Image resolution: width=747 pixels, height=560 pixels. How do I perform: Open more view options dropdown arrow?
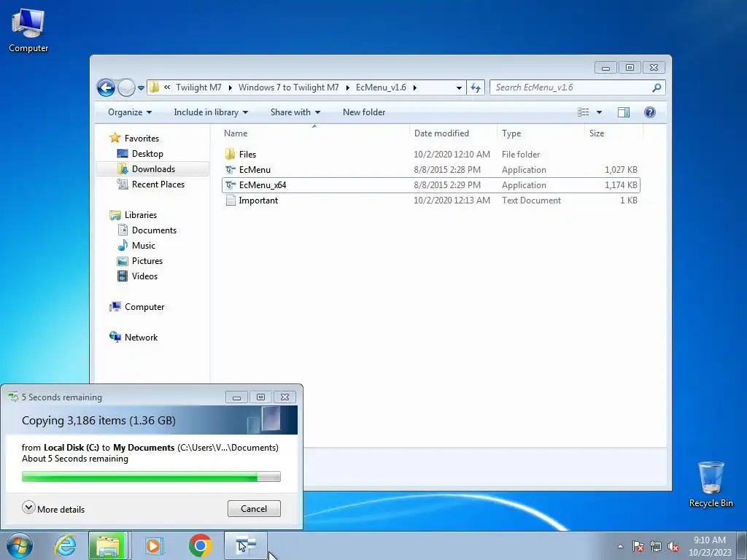pos(600,112)
